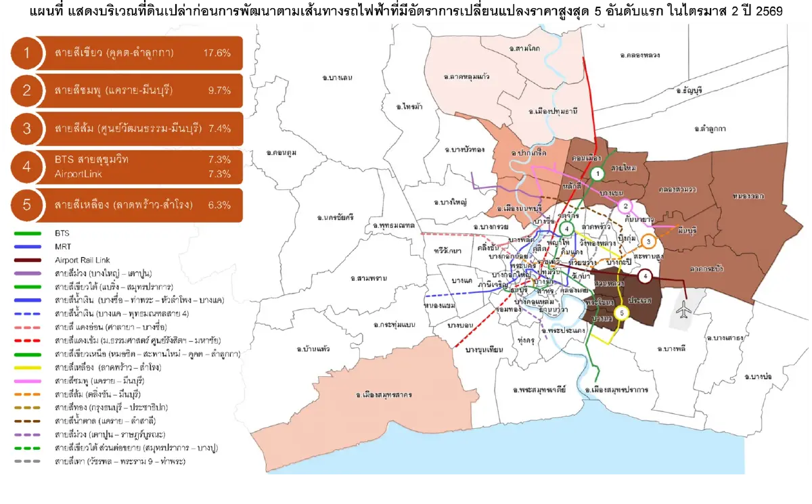Click the อ.นครชัยศรี district label
This screenshot has height=504, width=812.
pyautogui.click(x=335, y=218)
